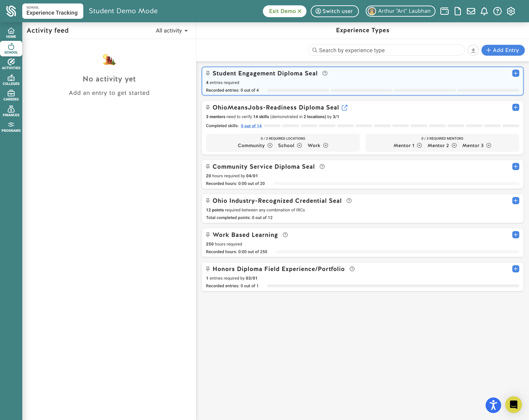Open Activities in sidebar
The image size is (529, 420).
pyautogui.click(x=11, y=64)
